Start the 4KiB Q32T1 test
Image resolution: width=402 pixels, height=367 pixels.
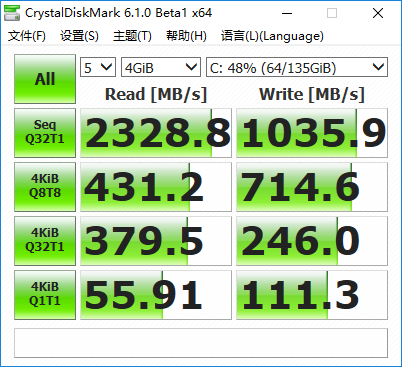pyautogui.click(x=45, y=241)
